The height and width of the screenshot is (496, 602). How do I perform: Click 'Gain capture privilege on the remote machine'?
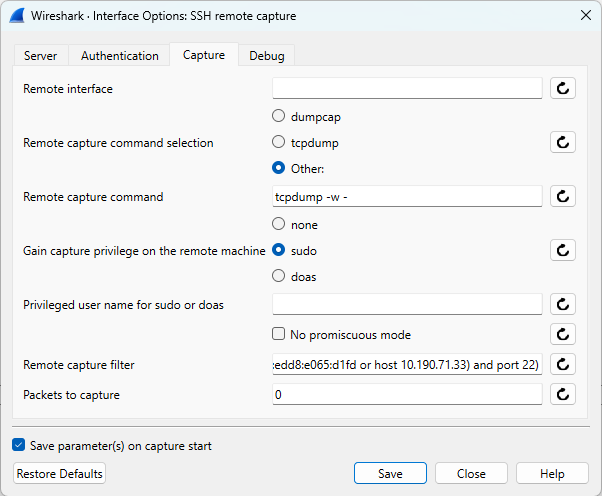pyautogui.click(x=144, y=251)
